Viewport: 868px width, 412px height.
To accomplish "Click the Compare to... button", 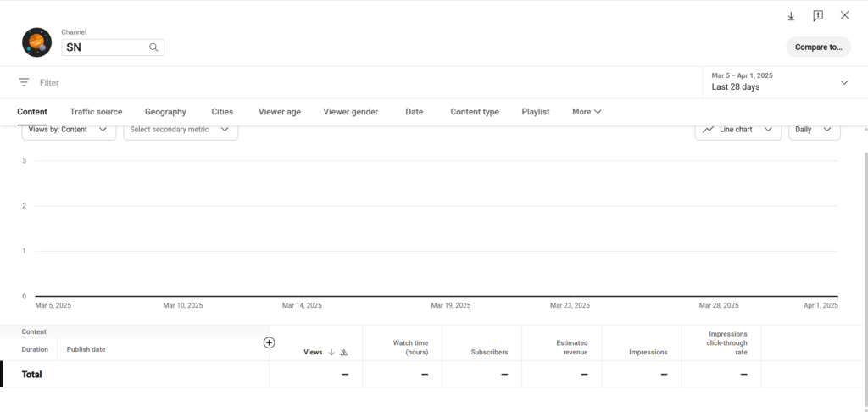I will tap(818, 47).
